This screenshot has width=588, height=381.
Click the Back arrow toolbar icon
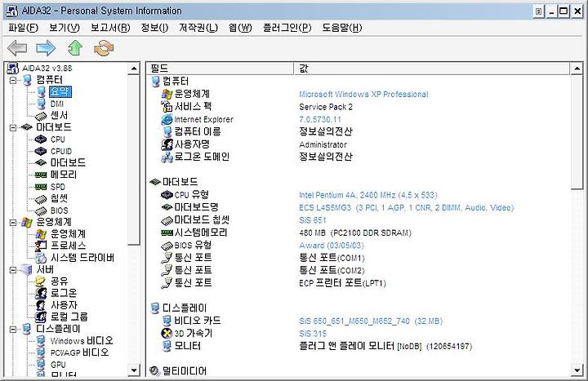pos(17,48)
